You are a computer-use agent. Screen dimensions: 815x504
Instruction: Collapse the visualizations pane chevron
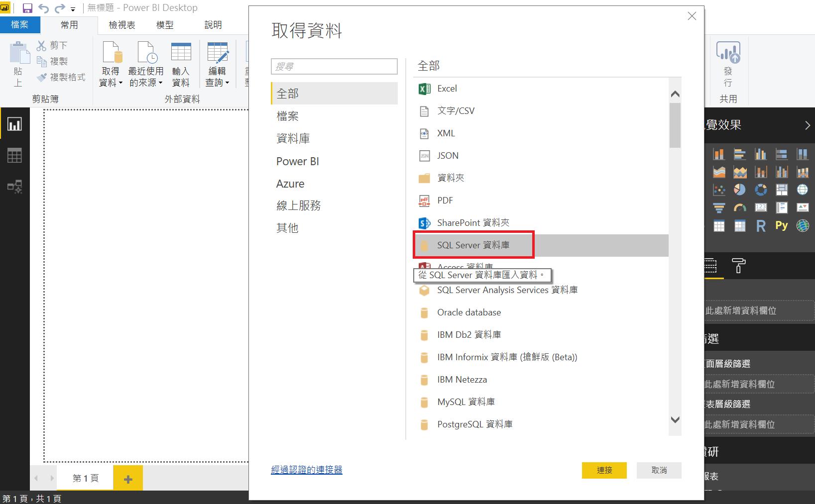point(808,125)
